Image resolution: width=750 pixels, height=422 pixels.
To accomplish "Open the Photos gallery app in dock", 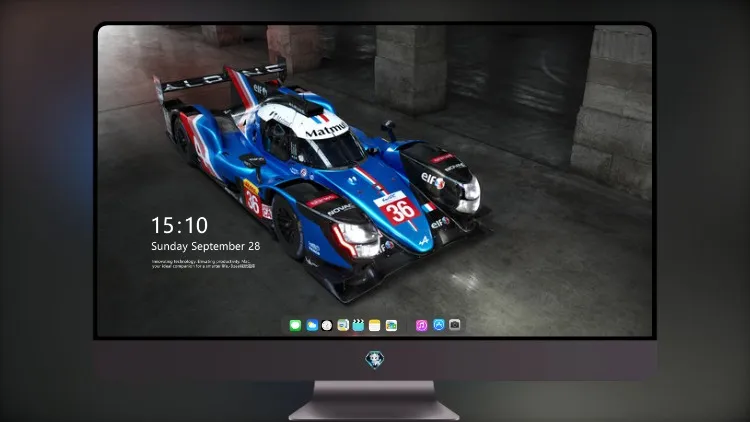I will click(x=391, y=325).
